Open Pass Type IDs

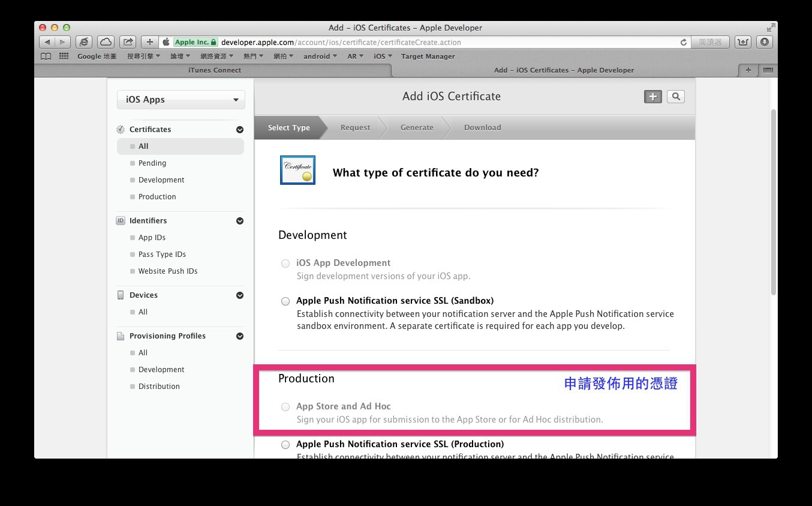click(162, 255)
